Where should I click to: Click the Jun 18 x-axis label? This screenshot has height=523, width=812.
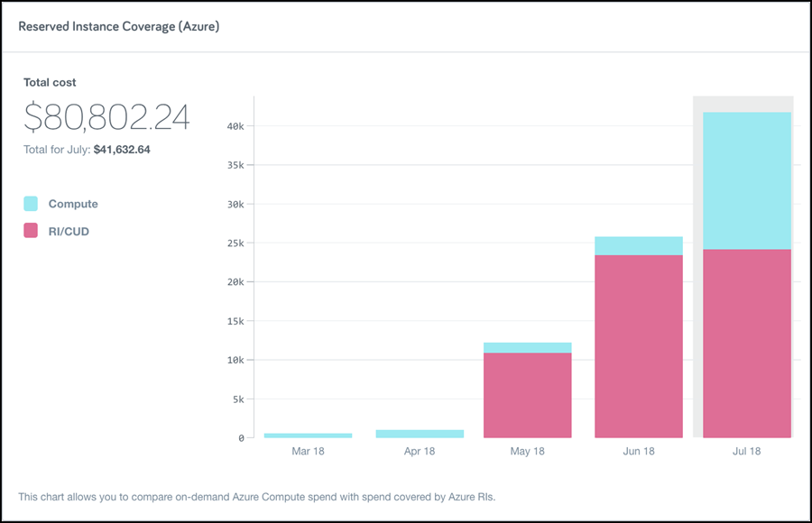638,451
